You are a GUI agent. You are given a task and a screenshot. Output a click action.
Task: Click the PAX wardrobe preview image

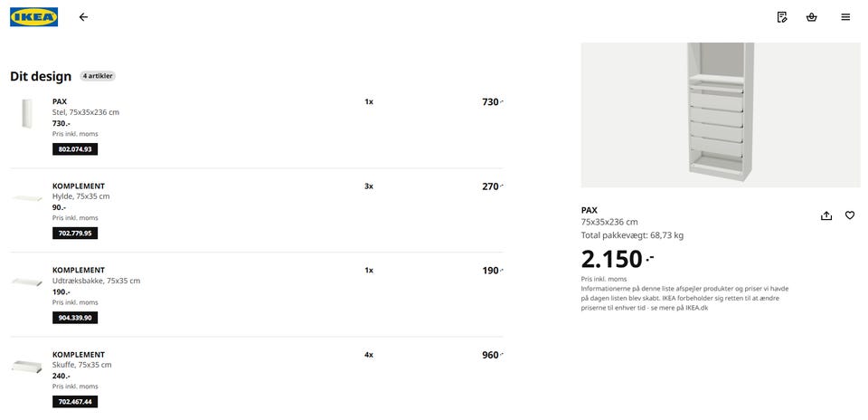click(x=720, y=115)
